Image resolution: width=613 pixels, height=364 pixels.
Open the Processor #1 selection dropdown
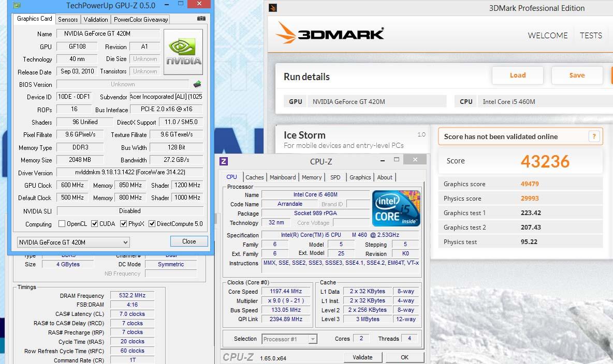(x=289, y=339)
